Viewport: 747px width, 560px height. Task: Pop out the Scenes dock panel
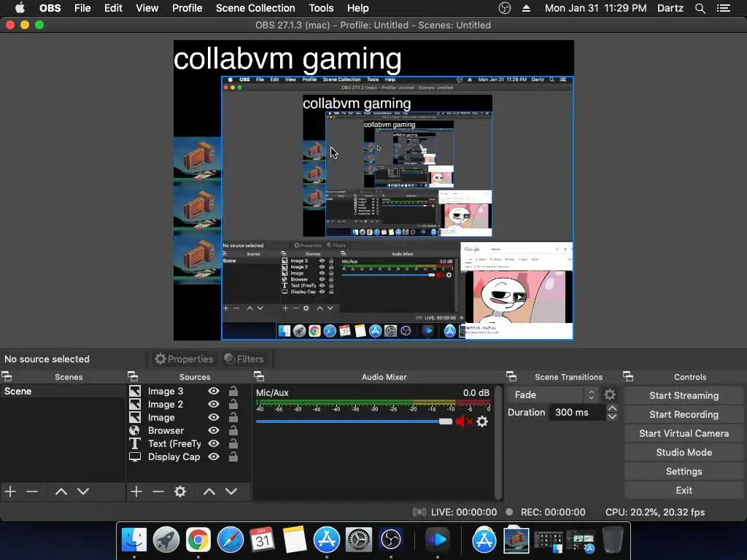(x=7, y=377)
